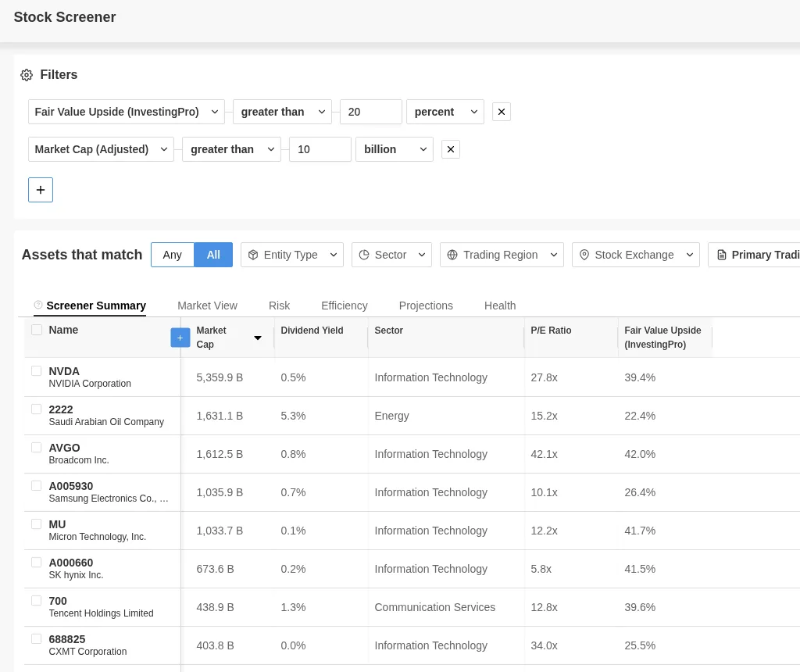Click the Sector column header

point(389,331)
